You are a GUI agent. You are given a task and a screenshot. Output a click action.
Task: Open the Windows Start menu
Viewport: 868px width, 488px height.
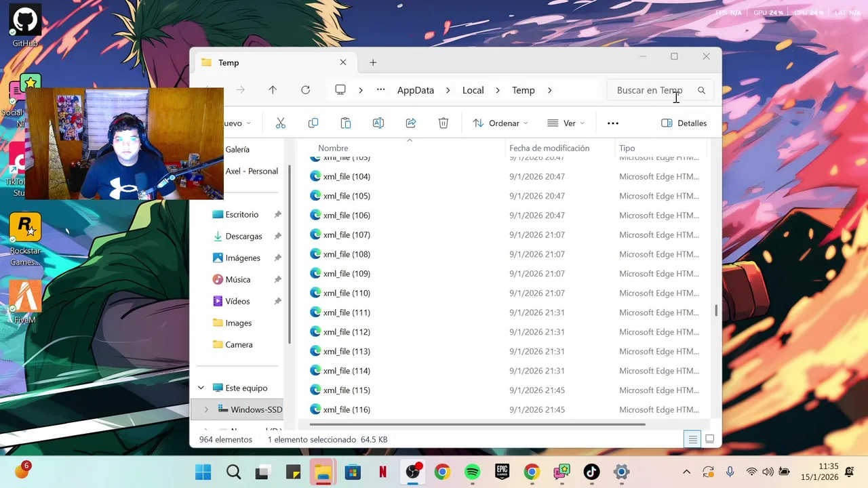click(x=203, y=472)
